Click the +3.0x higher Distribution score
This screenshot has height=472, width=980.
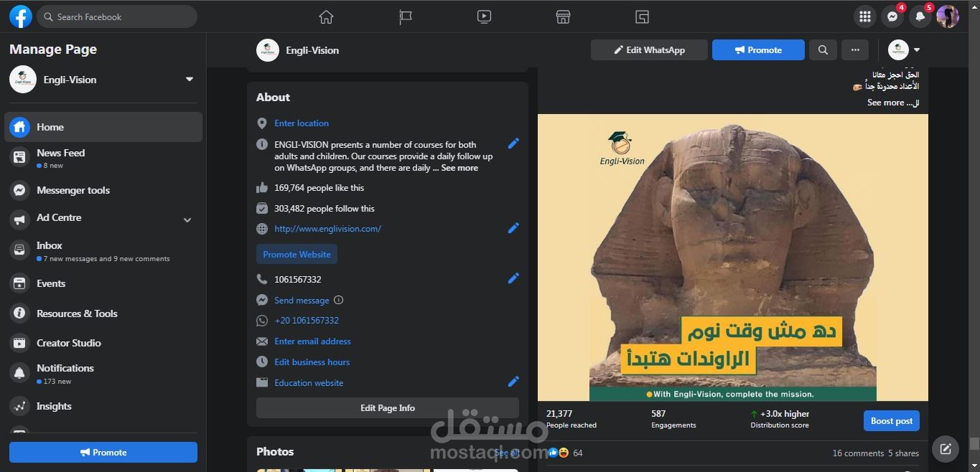780,419
